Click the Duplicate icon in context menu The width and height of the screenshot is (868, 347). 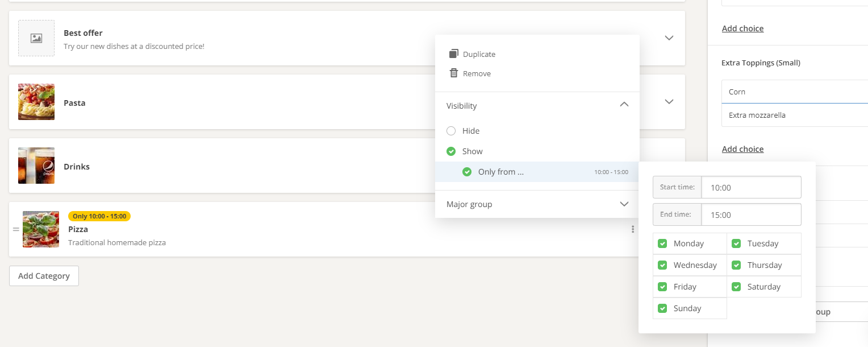[x=453, y=54]
